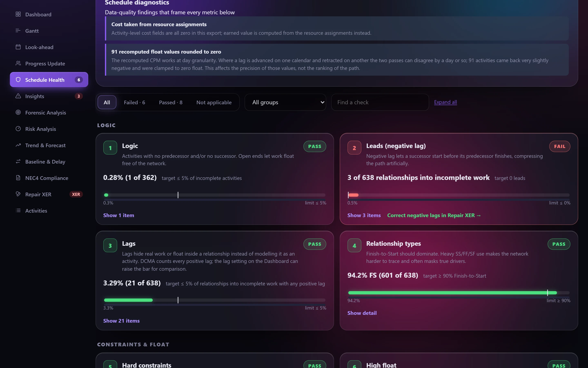Click the PASS badge on Lags card
Image resolution: width=588 pixels, height=368 pixels.
coord(315,244)
